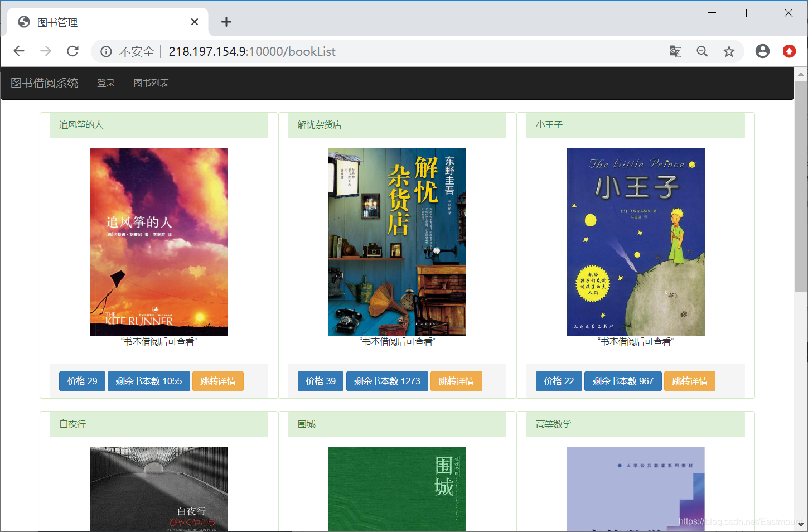Screen dimensions: 808x532
Task: Open details for 追风筝的人 via 跳转详情
Action: [218, 381]
